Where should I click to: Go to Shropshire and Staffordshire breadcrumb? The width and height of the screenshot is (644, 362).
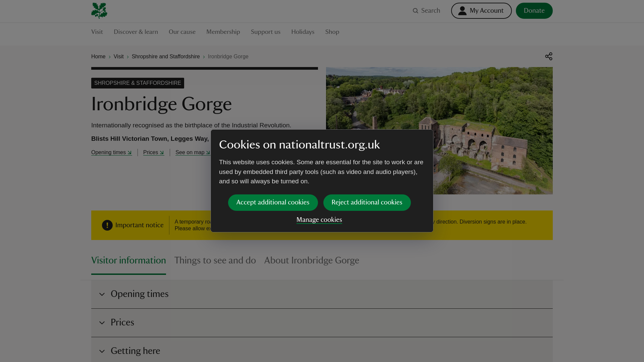point(166,56)
